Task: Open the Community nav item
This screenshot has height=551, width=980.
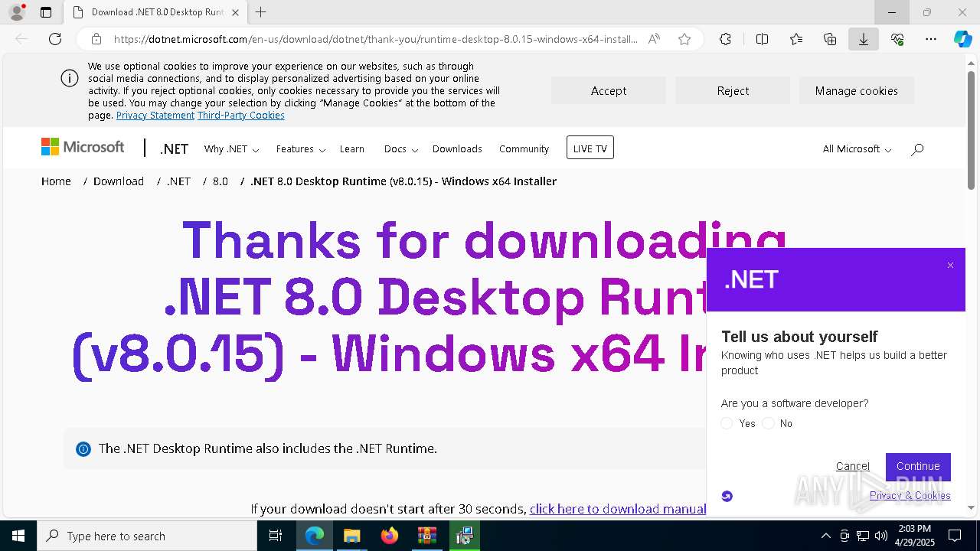Action: 524,149
